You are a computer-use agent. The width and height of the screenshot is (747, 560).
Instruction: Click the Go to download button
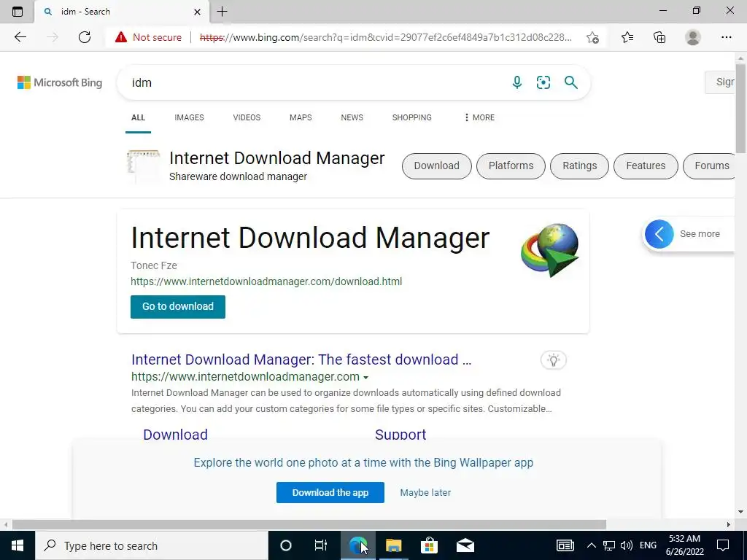click(178, 307)
